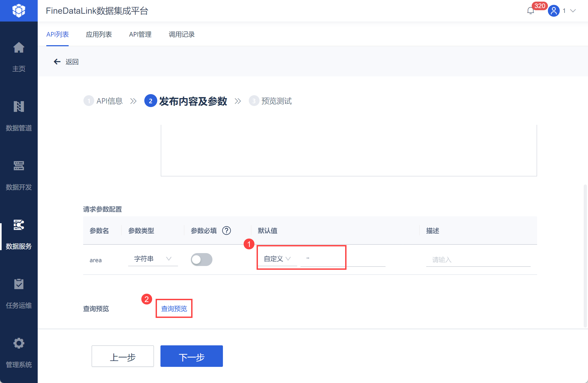This screenshot has width=588, height=383.
Task: Click the notification bell icon
Action: tap(530, 11)
